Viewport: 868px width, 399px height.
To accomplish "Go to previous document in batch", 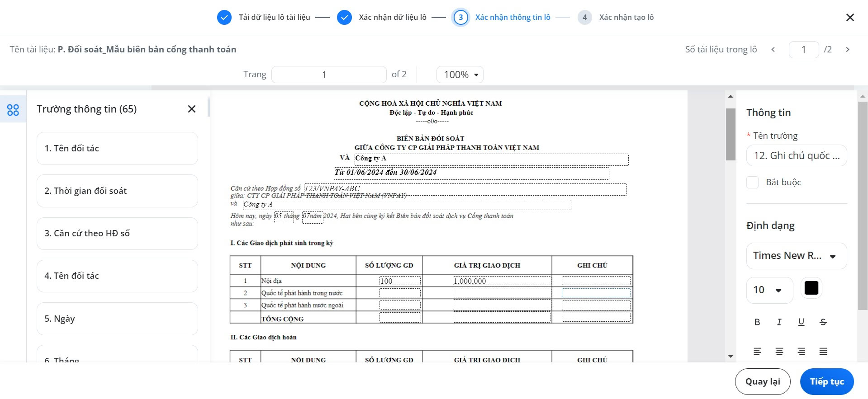I will [773, 50].
